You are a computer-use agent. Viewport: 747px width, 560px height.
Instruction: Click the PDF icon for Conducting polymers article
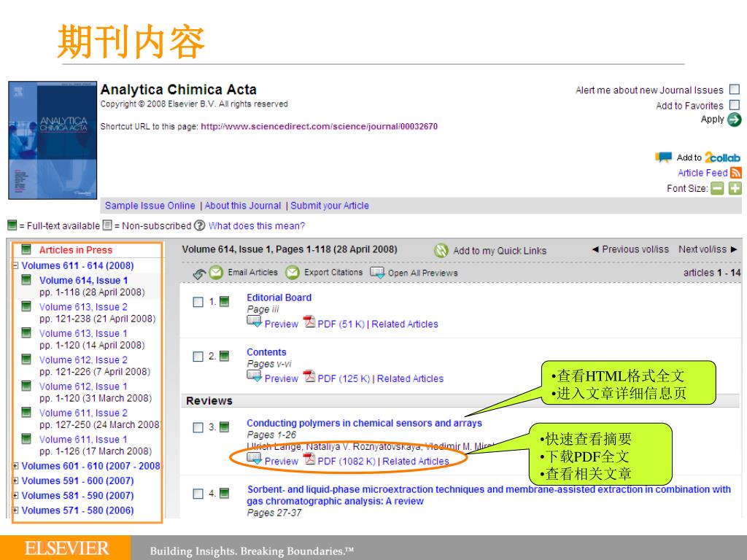point(309,459)
